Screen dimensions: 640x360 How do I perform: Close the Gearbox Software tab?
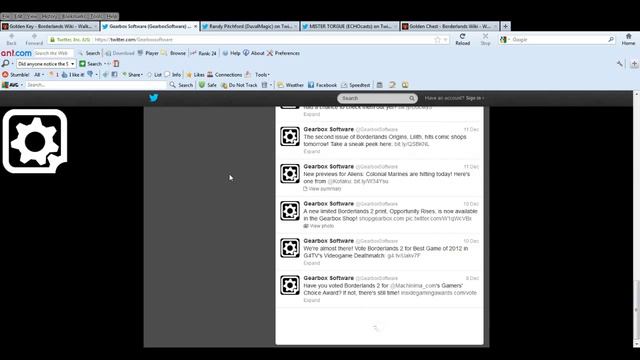(195, 26)
